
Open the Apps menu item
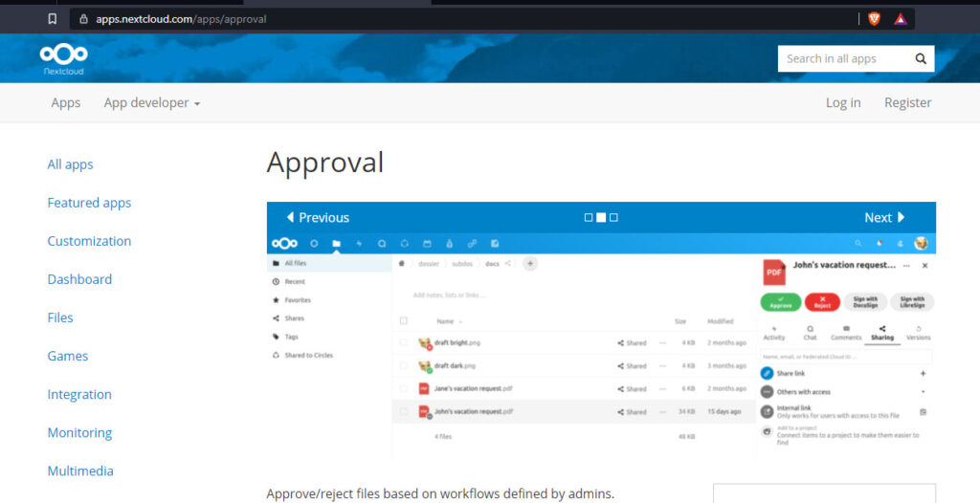pyautogui.click(x=66, y=102)
